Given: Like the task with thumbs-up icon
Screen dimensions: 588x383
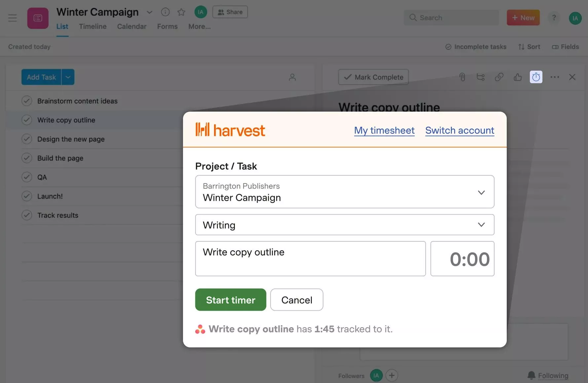Looking at the screenshot, I should (x=518, y=77).
